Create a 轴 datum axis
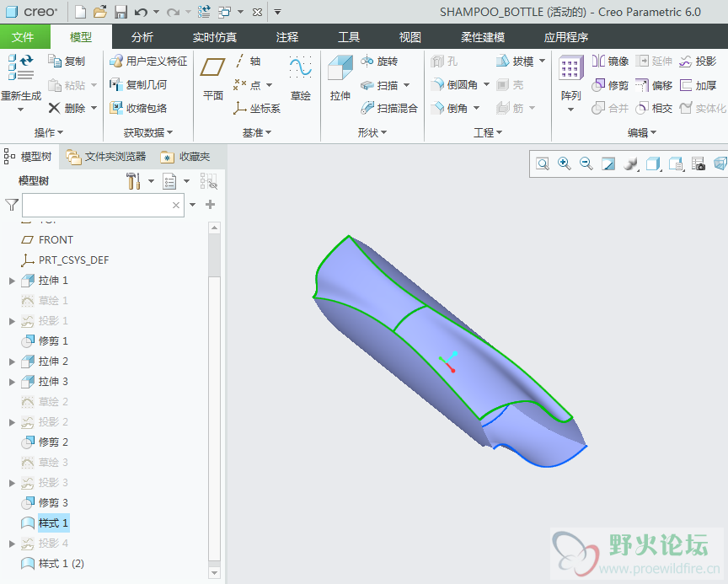 click(x=248, y=61)
